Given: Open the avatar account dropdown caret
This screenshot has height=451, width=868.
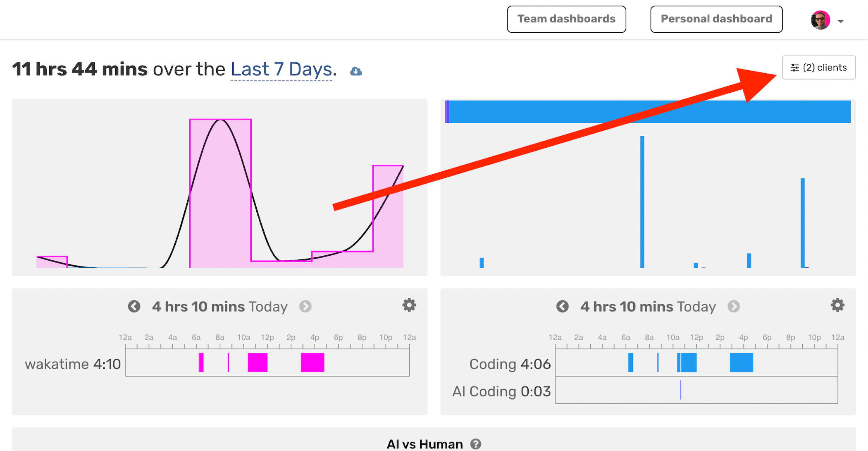Looking at the screenshot, I should pos(841,22).
